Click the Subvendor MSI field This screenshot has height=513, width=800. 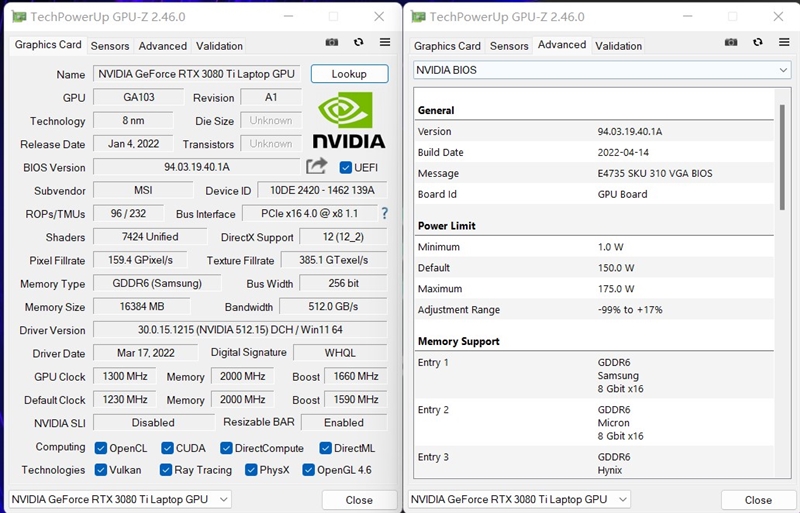[143, 190]
